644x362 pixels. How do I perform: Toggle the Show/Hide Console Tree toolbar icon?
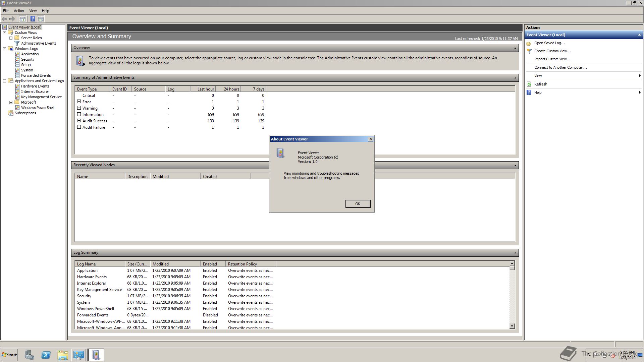(x=23, y=19)
